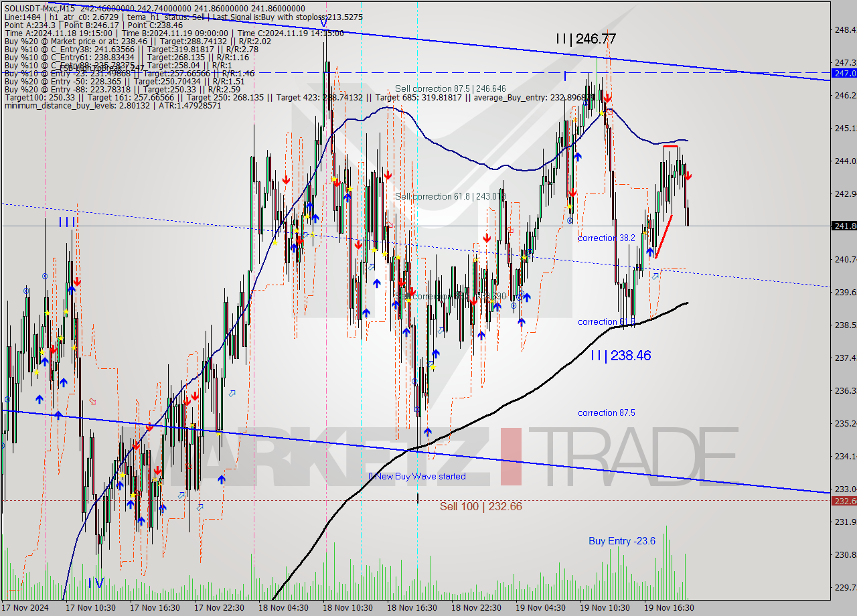The height and width of the screenshot is (616, 857).
Task: Click the 'Buy Entry -23.6' label
Action: 622,541
